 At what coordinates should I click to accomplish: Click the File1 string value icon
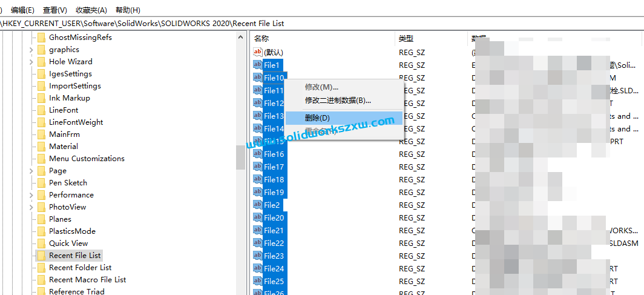click(x=257, y=65)
